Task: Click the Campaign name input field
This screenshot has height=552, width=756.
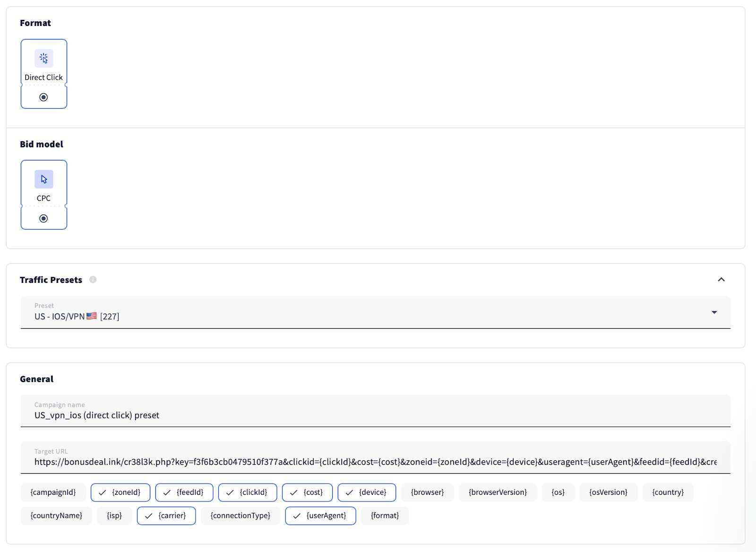Action: [x=375, y=415]
